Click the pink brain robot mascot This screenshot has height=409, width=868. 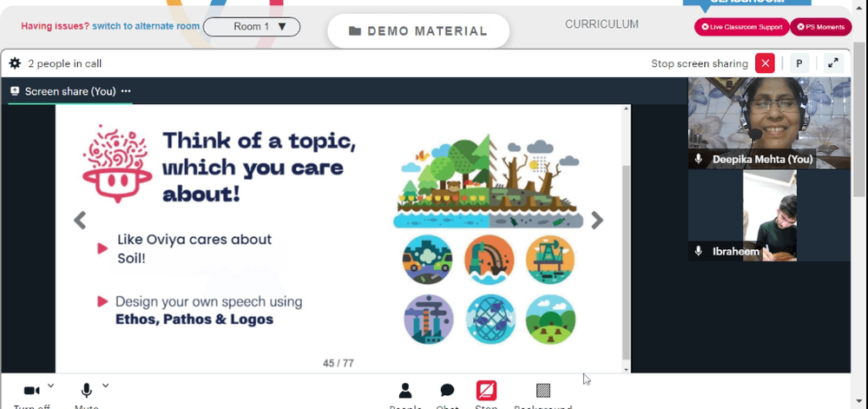tap(116, 163)
